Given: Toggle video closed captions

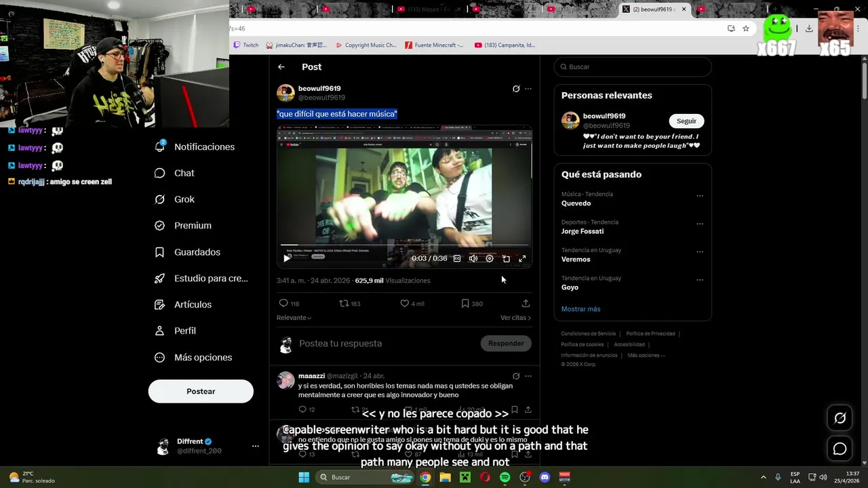Looking at the screenshot, I should tap(457, 258).
